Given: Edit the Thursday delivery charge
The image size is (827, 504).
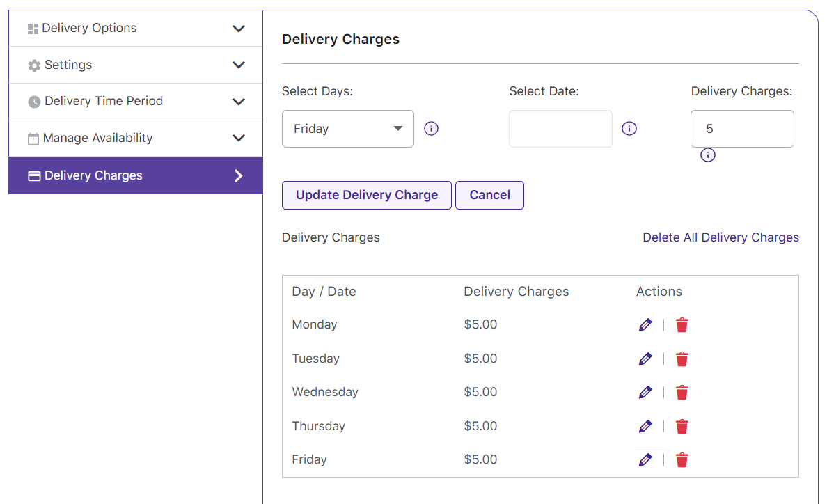Looking at the screenshot, I should click(x=645, y=426).
